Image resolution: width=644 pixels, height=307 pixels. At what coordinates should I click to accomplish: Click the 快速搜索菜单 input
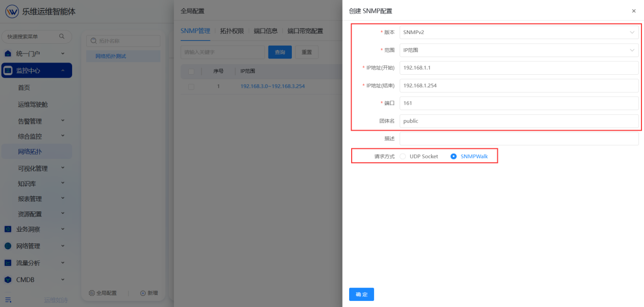coord(37,37)
